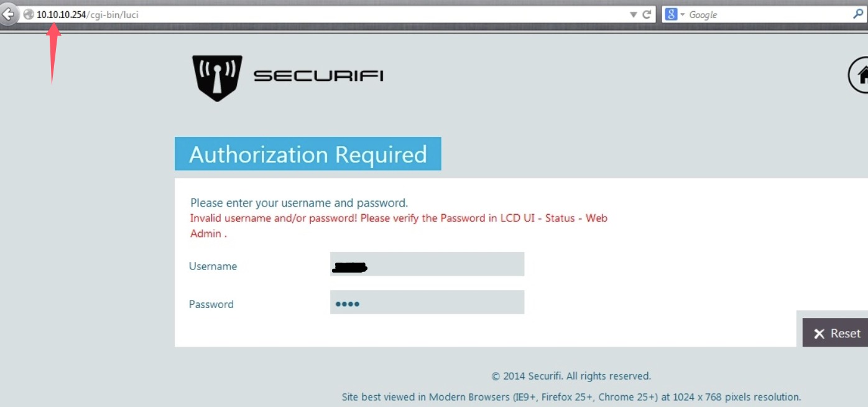Click the 2014 Securifi copyright text
Screen dimensions: 868x407
point(571,376)
